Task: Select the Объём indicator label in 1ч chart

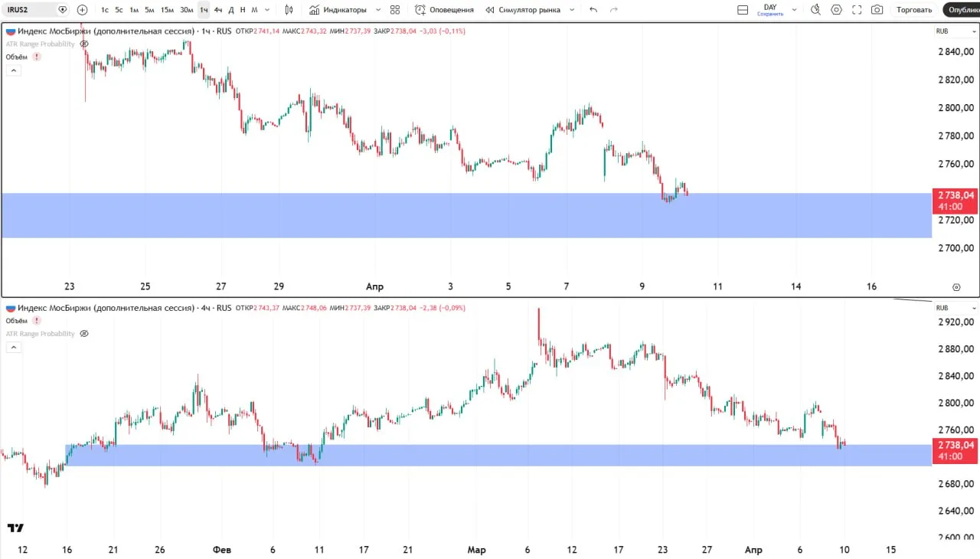Action: pos(17,57)
